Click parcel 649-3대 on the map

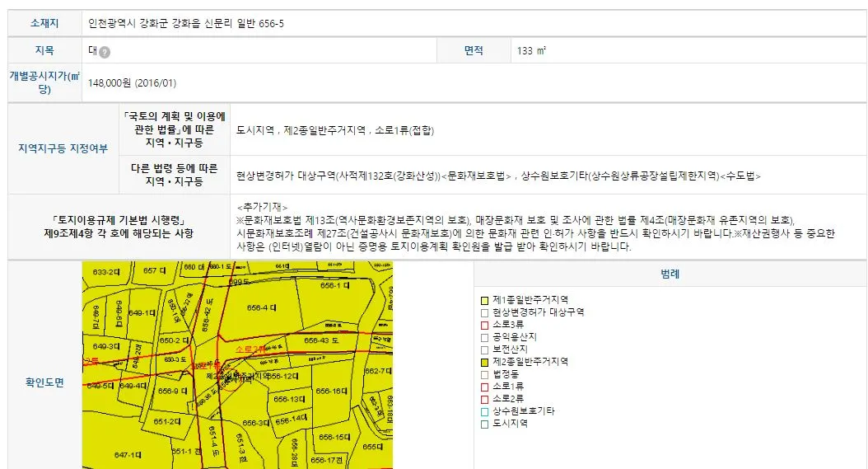pyautogui.click(x=105, y=346)
